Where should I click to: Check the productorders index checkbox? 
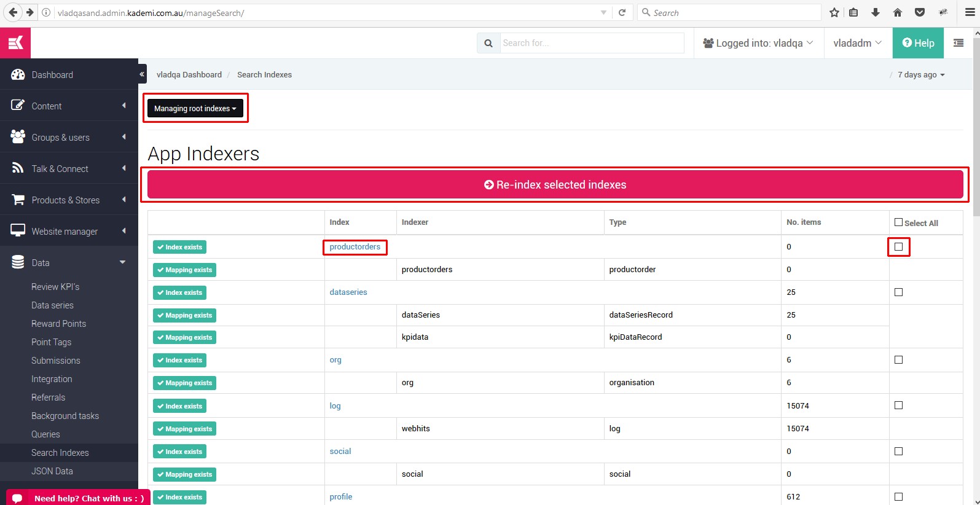pyautogui.click(x=898, y=246)
